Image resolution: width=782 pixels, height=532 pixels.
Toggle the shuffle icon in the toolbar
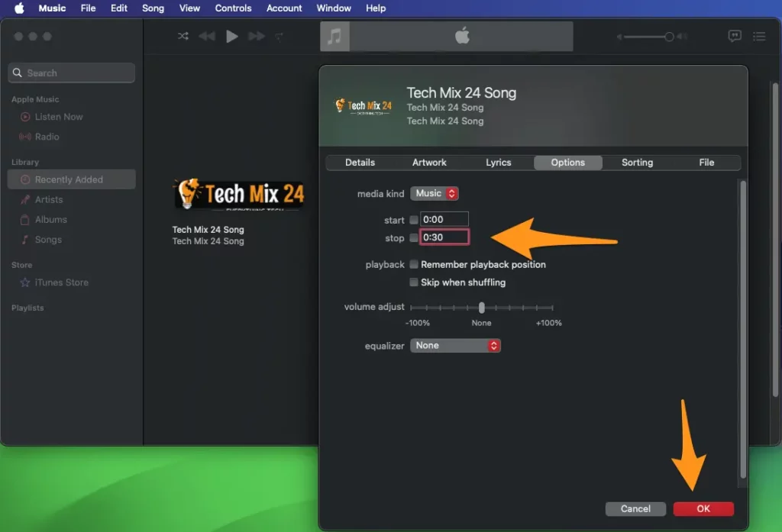pyautogui.click(x=183, y=36)
